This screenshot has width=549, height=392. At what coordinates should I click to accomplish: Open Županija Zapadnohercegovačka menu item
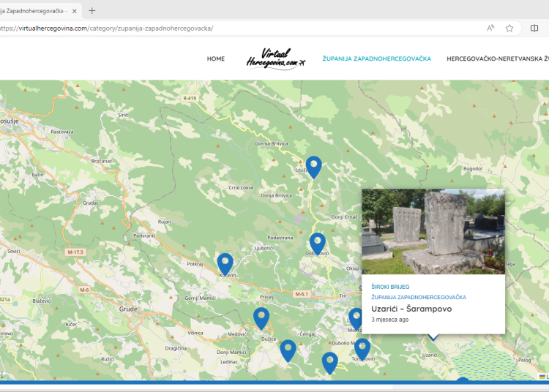tap(377, 59)
